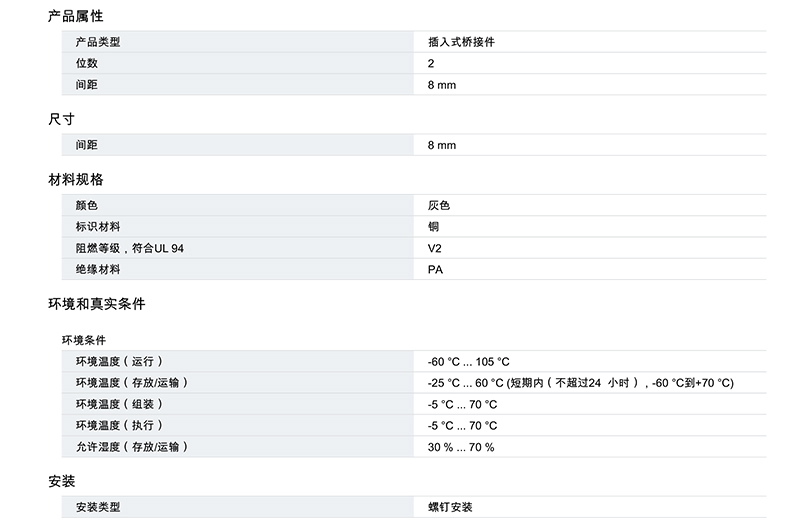The width and height of the screenshot is (790, 526).
Task: Click the 灰色 color value
Action: tap(438, 205)
